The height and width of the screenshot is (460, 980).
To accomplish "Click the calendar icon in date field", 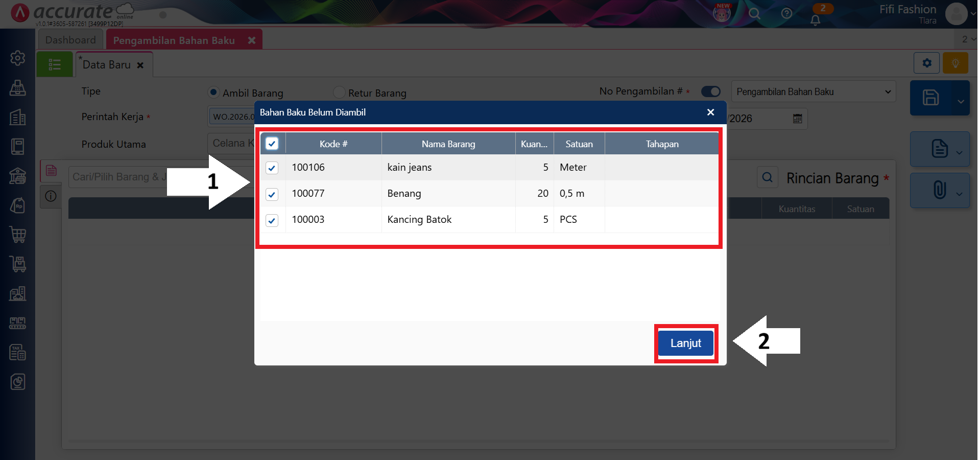I will point(797,119).
